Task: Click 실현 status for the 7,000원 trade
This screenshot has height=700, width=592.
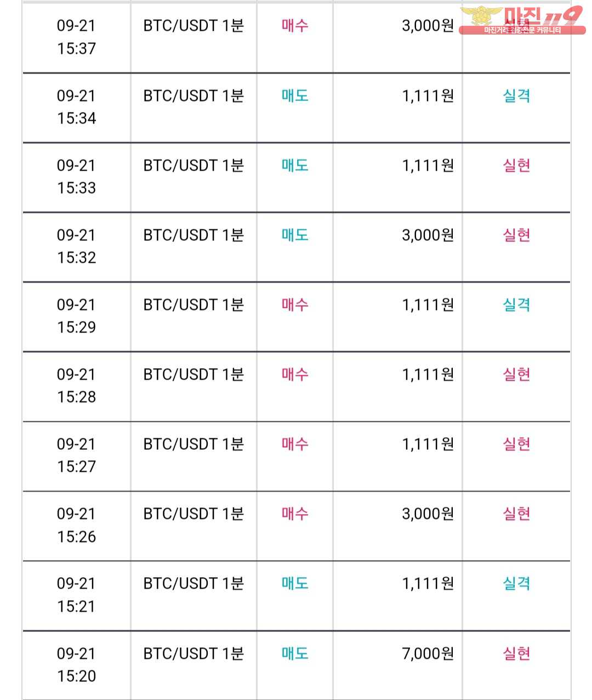Action: pos(516,653)
